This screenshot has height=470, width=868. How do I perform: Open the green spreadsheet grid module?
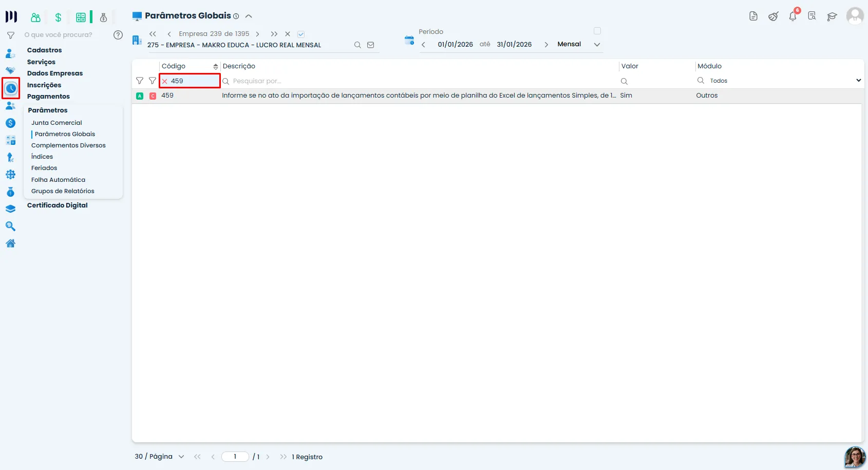coord(81,17)
